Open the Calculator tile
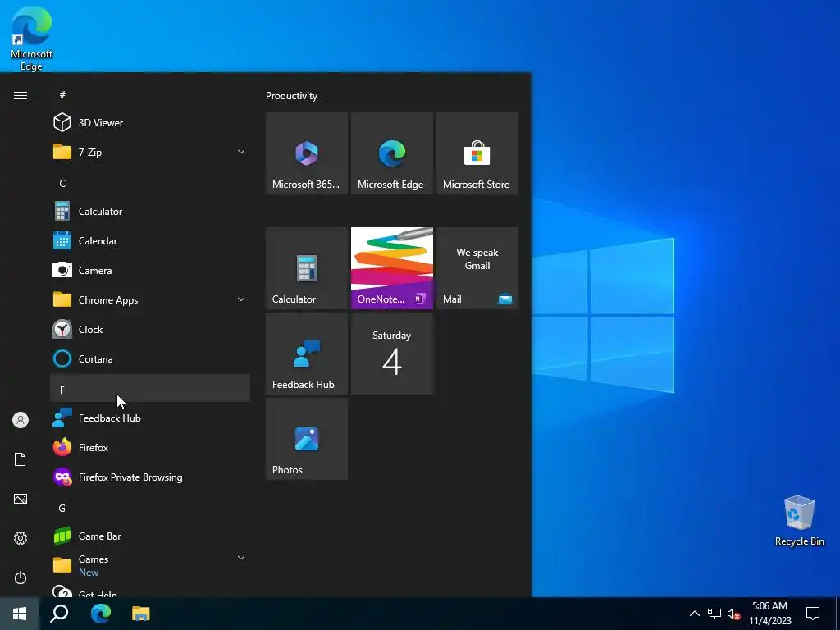 coord(307,268)
